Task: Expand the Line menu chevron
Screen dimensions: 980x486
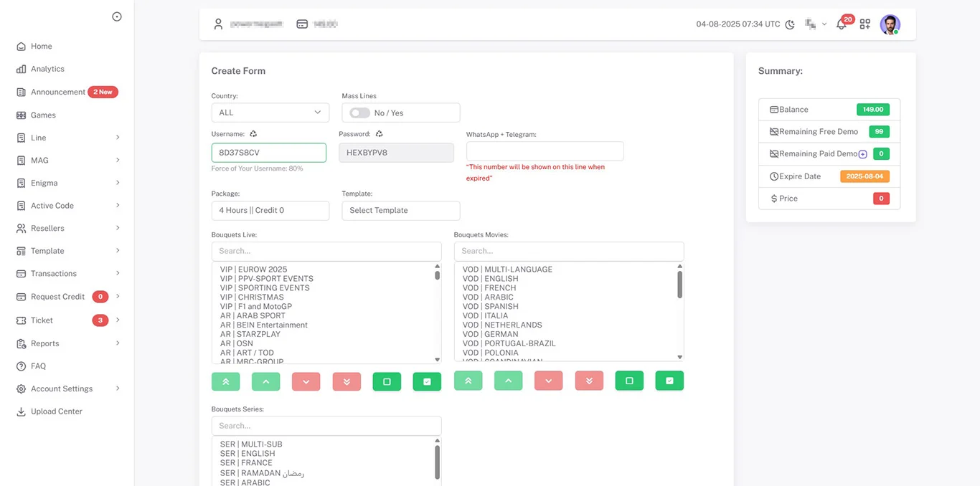Action: pos(118,138)
